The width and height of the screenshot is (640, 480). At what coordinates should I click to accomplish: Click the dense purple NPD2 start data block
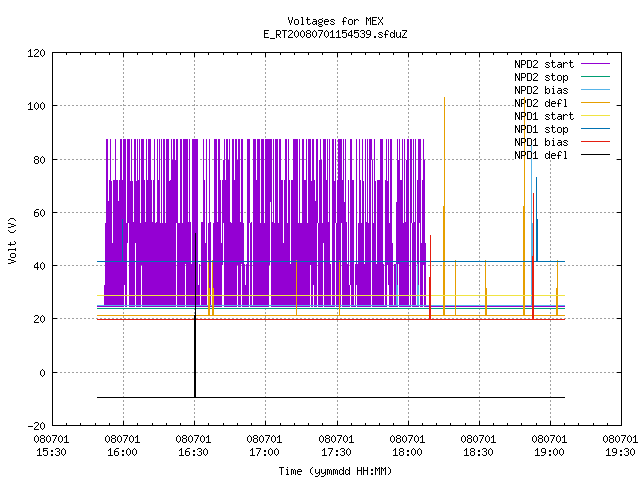(x=265, y=222)
